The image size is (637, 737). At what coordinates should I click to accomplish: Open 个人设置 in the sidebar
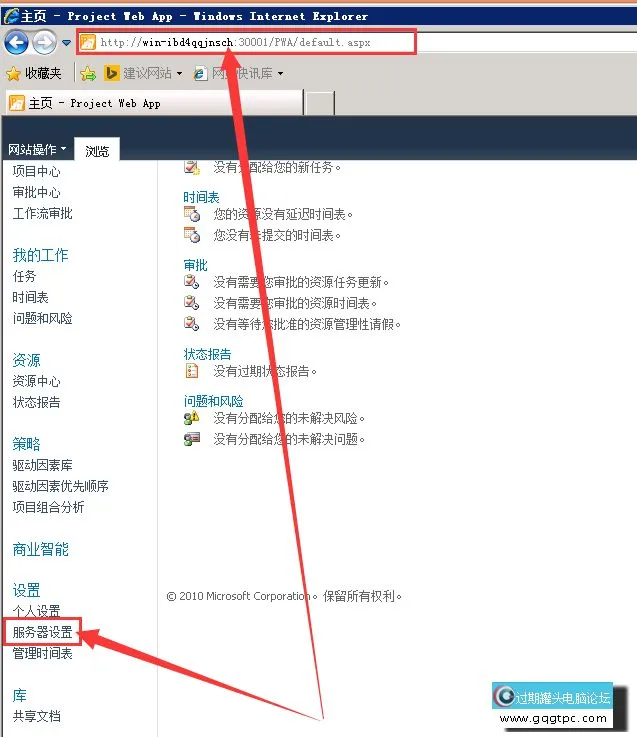pos(36,612)
